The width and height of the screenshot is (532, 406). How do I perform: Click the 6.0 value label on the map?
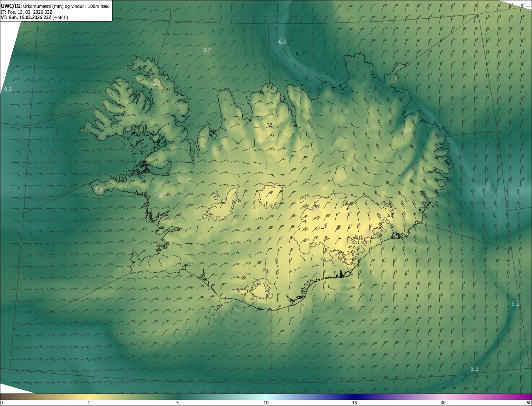pos(283,42)
